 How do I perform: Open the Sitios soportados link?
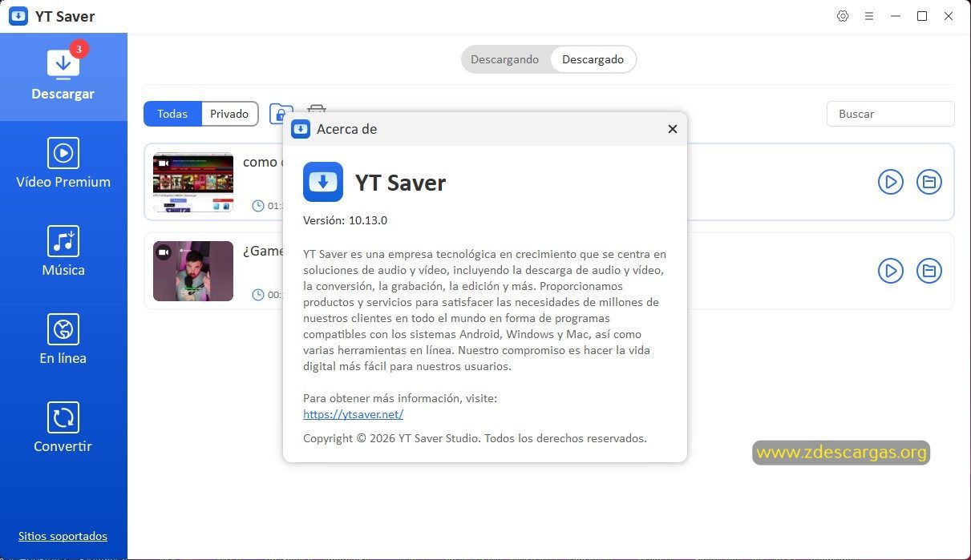pyautogui.click(x=63, y=536)
